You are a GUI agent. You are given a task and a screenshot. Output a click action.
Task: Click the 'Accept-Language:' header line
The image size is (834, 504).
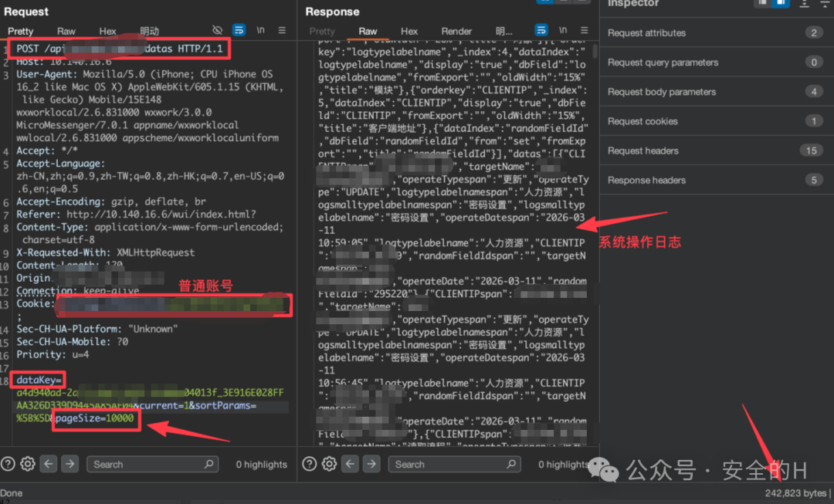[61, 164]
